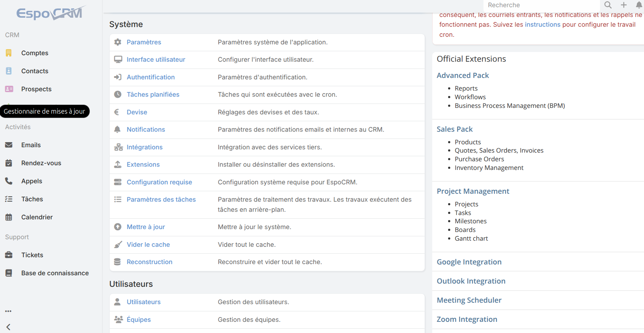Image resolution: width=644 pixels, height=333 pixels.
Task: Click the Emails envelope icon in sidebar
Action: (9, 145)
